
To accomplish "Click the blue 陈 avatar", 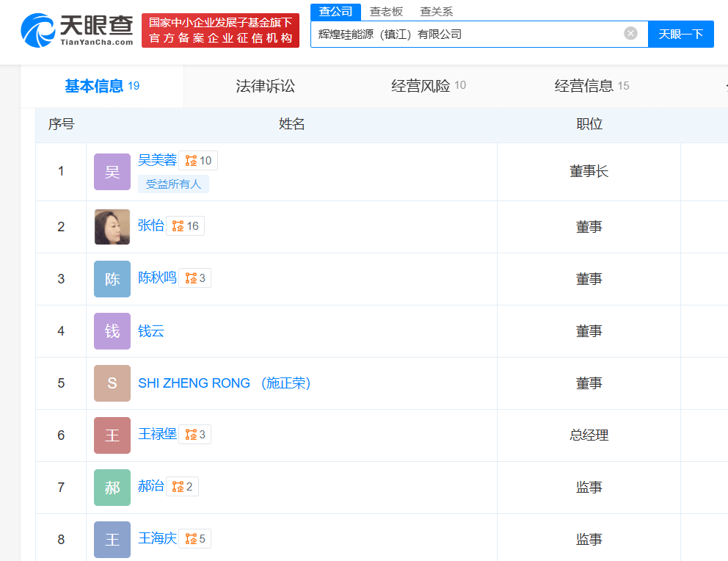I will coord(112,278).
